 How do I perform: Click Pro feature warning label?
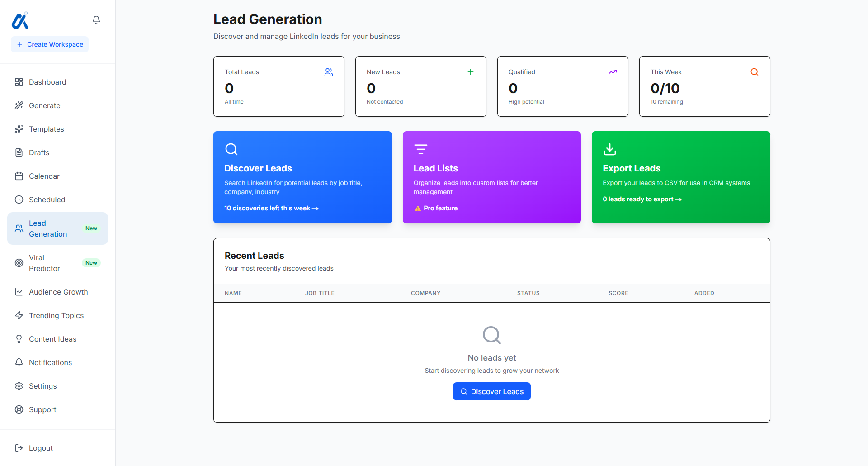point(436,208)
